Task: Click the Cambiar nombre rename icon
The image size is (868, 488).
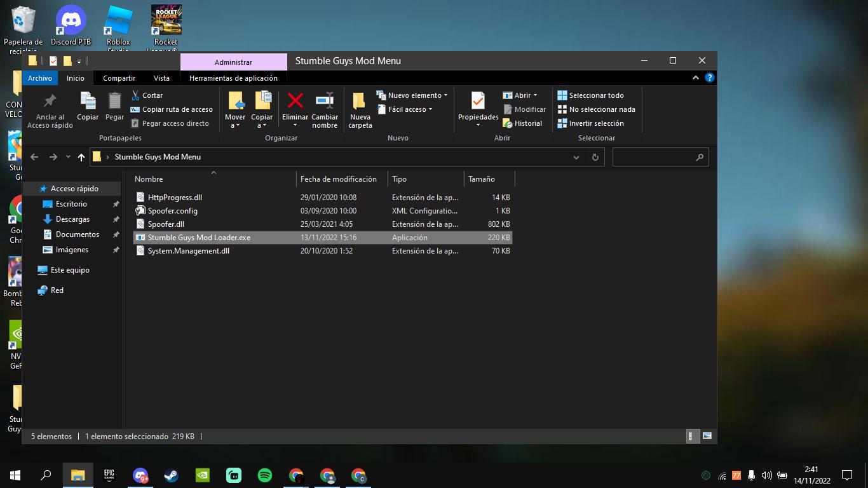Action: pos(325,102)
